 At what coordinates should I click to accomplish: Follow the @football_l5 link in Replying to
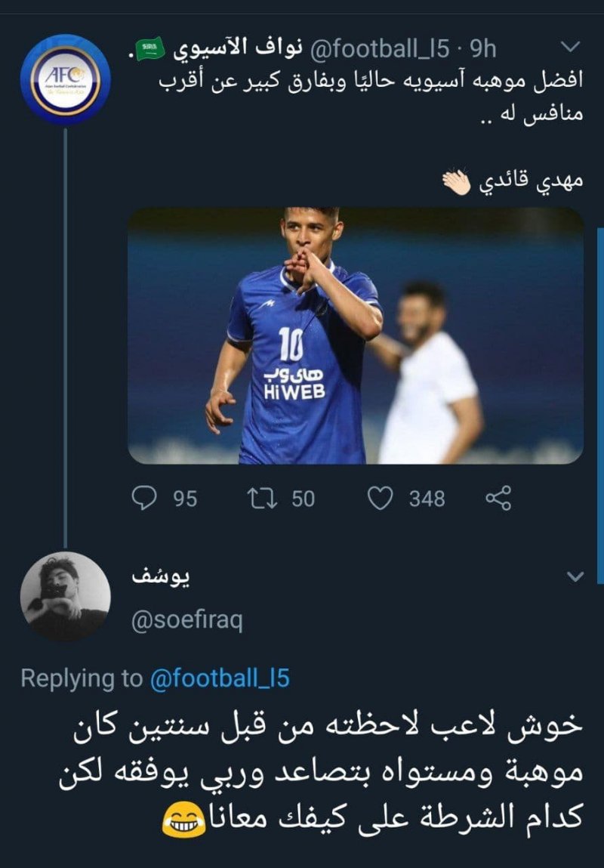(220, 678)
